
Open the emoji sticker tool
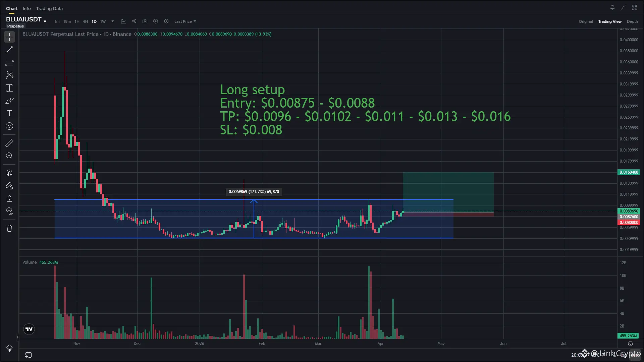[x=9, y=126]
